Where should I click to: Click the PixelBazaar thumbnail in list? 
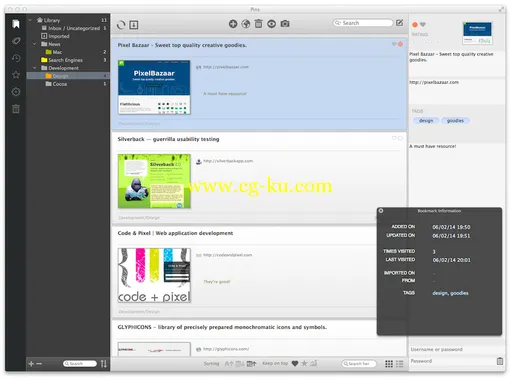[x=154, y=87]
